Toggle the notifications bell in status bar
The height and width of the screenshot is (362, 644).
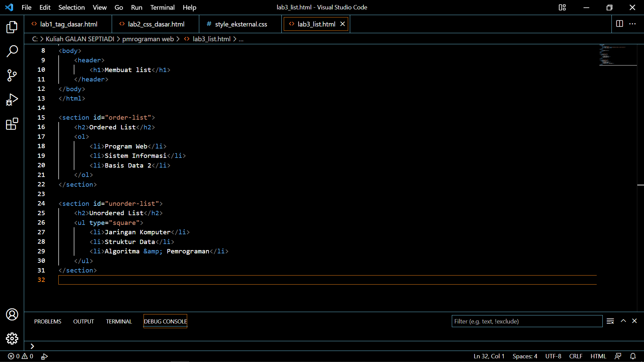click(633, 356)
